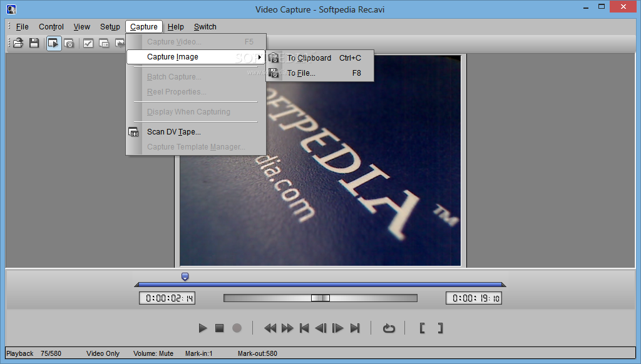Click the capture mode camera toolbar icon
The width and height of the screenshot is (641, 364).
(x=69, y=43)
